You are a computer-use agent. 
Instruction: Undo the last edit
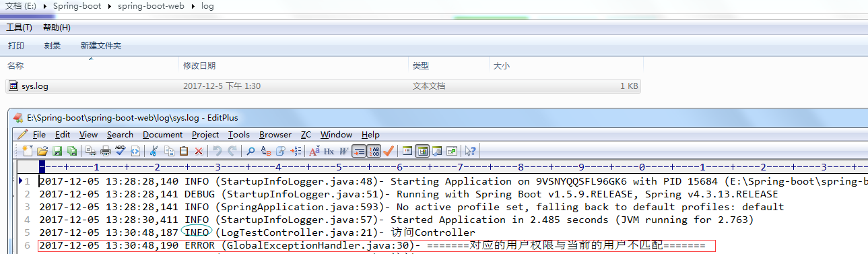pos(218,151)
